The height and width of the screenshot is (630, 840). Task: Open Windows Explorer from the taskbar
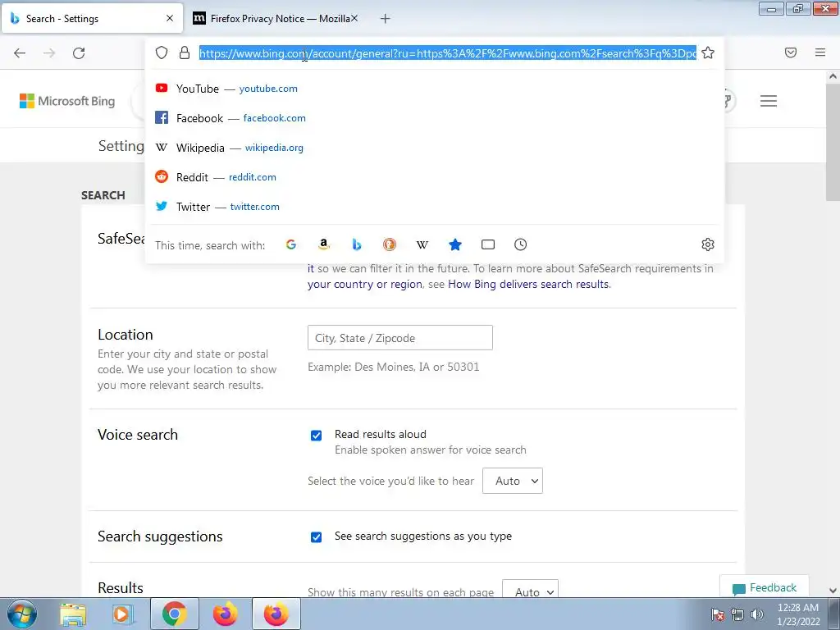pyautogui.click(x=73, y=614)
